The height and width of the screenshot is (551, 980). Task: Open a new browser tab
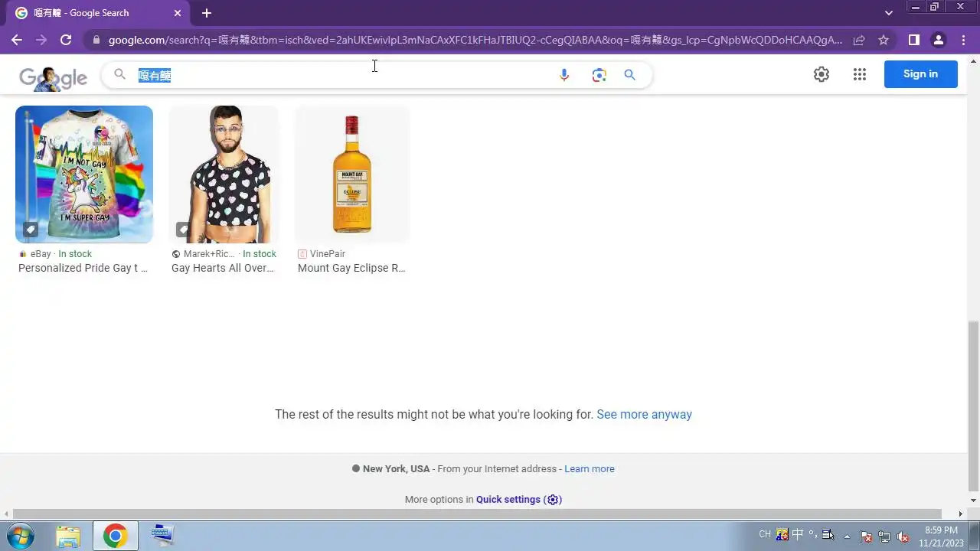click(x=207, y=13)
